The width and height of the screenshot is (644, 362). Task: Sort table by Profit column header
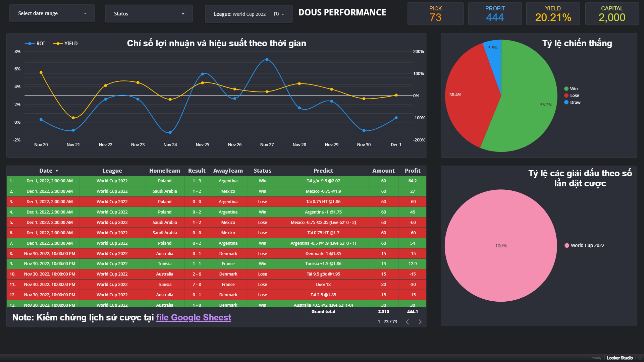[412, 171]
